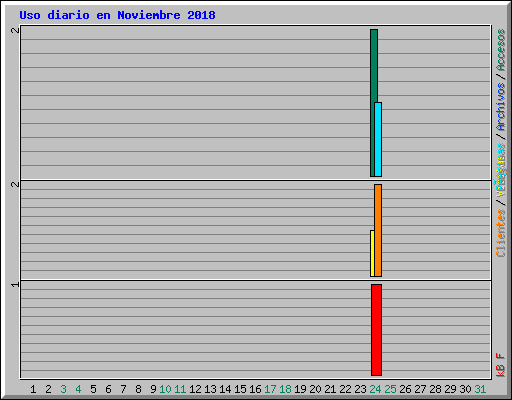Click day '17' on the x-axis
Viewport: 512px width, 400px height.
tap(270, 389)
